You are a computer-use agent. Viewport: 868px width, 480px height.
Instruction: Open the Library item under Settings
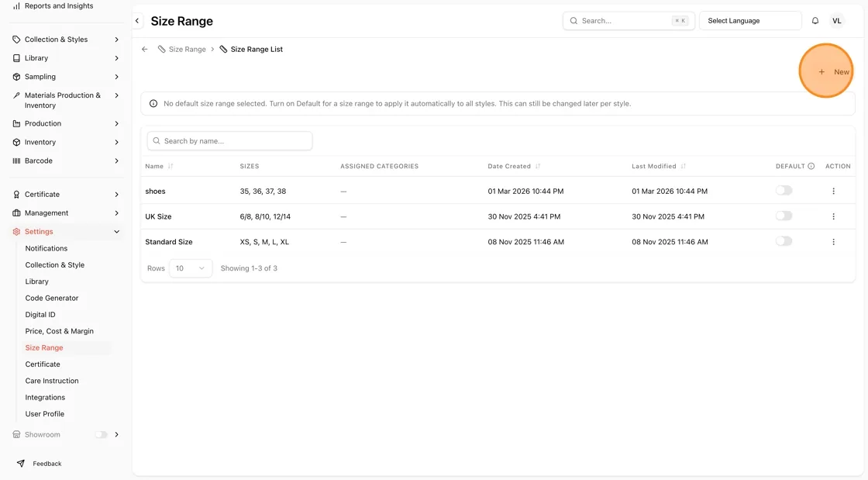pyautogui.click(x=36, y=281)
